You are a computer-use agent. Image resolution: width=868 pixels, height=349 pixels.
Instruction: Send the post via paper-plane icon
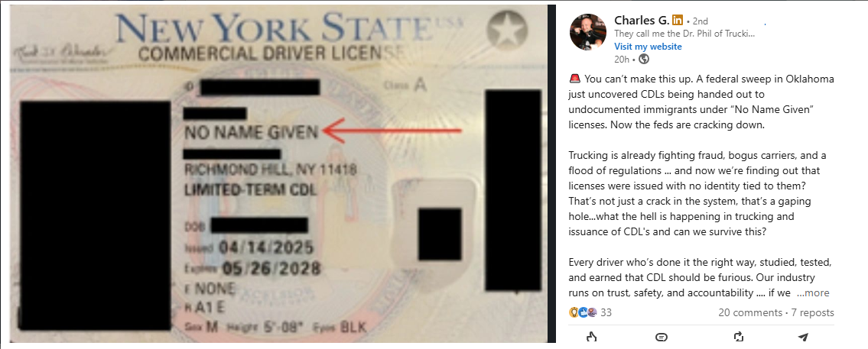(x=803, y=337)
